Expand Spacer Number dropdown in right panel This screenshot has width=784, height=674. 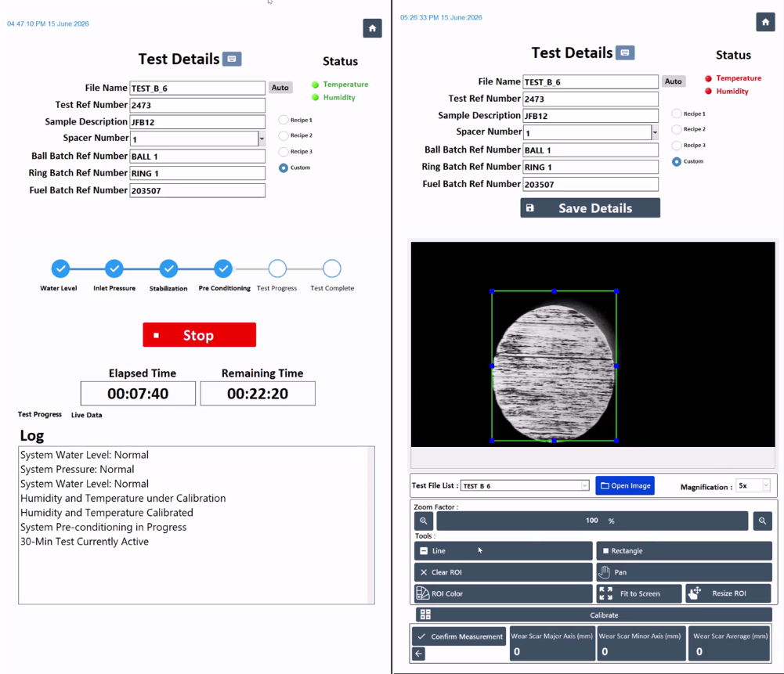click(x=655, y=132)
